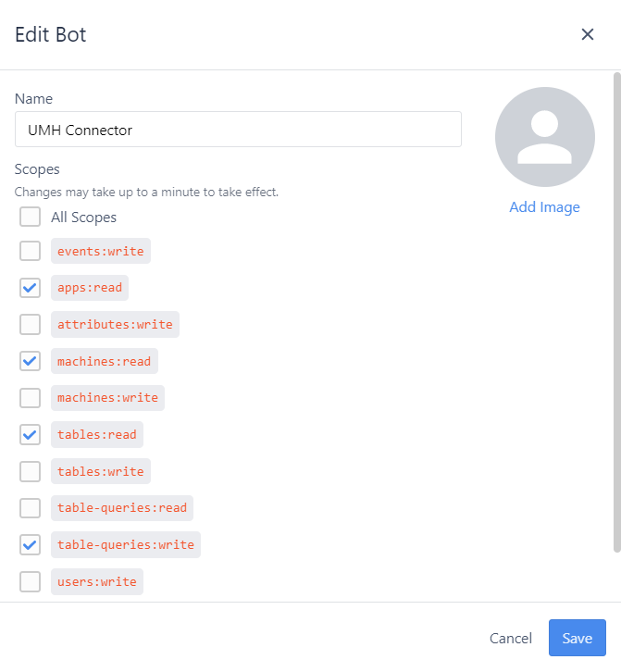This screenshot has width=621, height=672.
Task: Click the Save button
Action: click(578, 638)
